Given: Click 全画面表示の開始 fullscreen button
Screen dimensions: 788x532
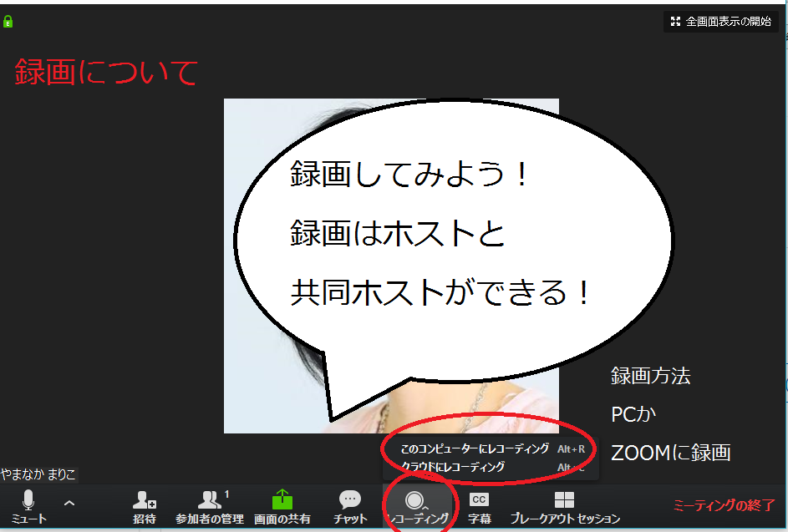Looking at the screenshot, I should pyautogui.click(x=721, y=21).
